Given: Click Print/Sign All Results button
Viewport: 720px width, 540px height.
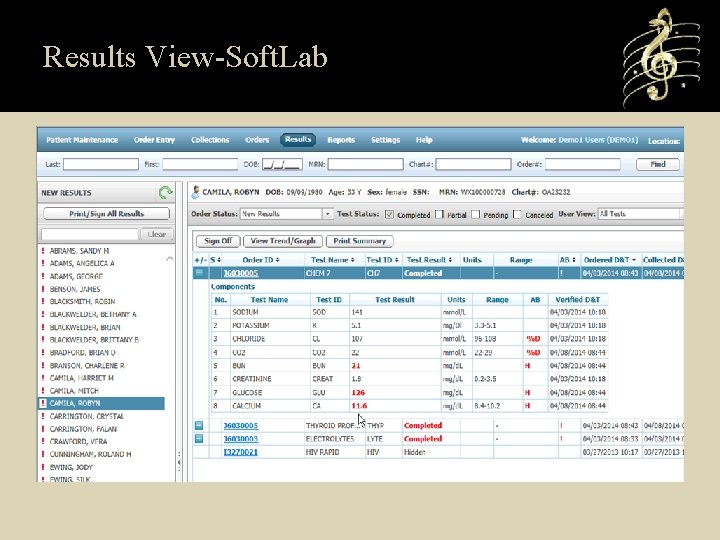Looking at the screenshot, I should (107, 214).
